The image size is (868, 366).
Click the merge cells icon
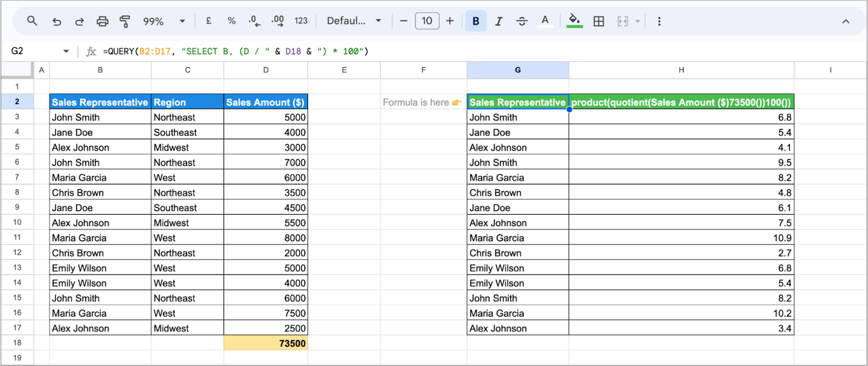[x=622, y=21]
